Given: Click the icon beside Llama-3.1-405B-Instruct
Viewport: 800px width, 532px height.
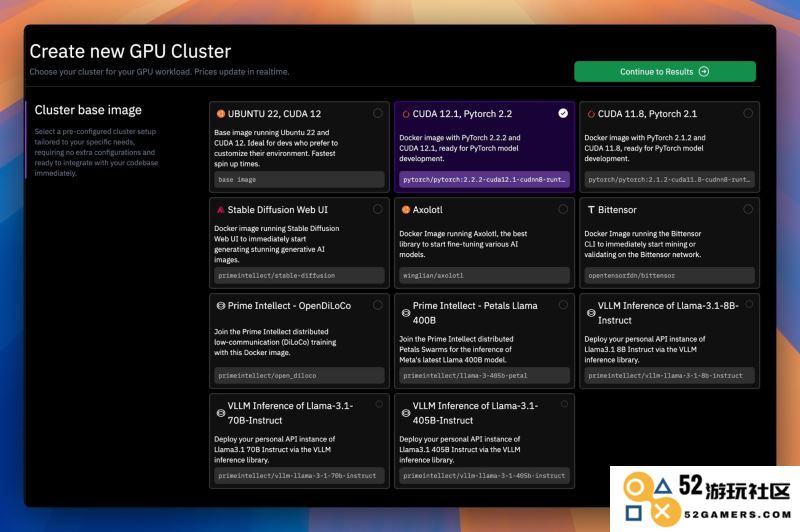Looking at the screenshot, I should (406, 413).
